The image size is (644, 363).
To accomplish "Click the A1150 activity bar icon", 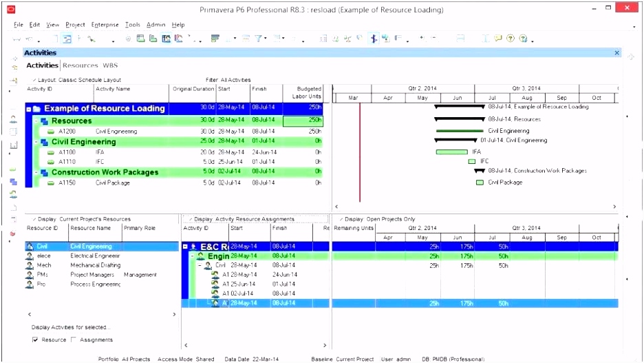I will click(51, 183).
